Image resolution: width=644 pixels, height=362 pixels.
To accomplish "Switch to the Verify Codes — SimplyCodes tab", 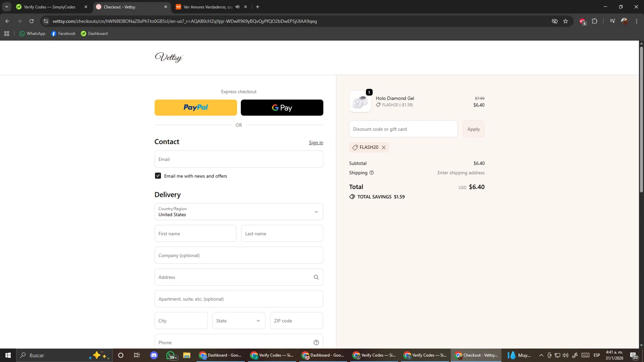I will tap(49, 7).
